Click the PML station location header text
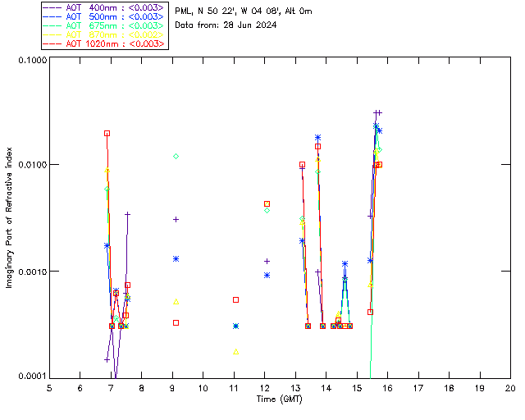Image resolution: width=525 pixels, height=420 pixels. click(244, 11)
